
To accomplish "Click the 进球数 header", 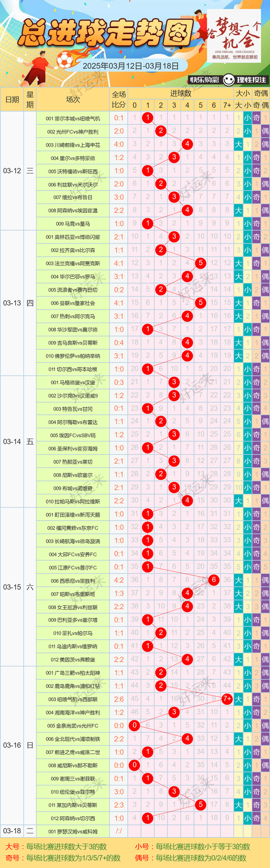I will (x=181, y=93).
